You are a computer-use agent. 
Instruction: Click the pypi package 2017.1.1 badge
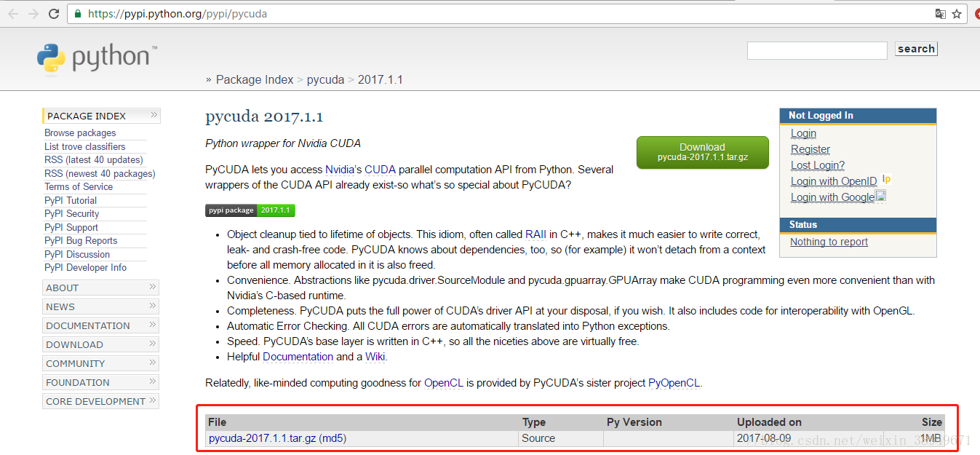tap(250, 210)
